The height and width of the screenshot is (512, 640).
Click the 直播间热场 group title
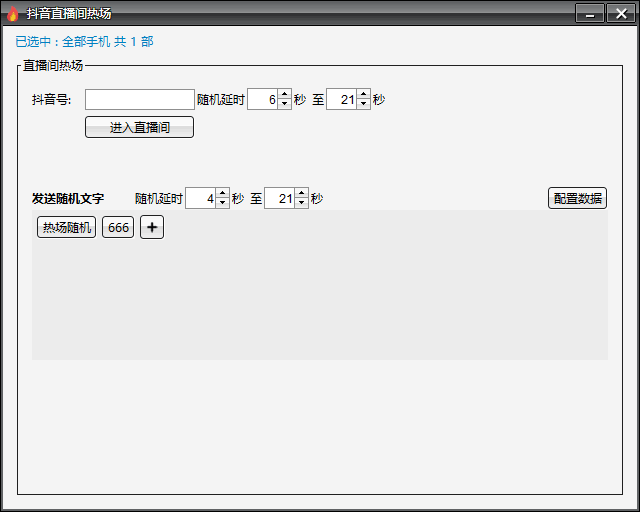click(53, 65)
